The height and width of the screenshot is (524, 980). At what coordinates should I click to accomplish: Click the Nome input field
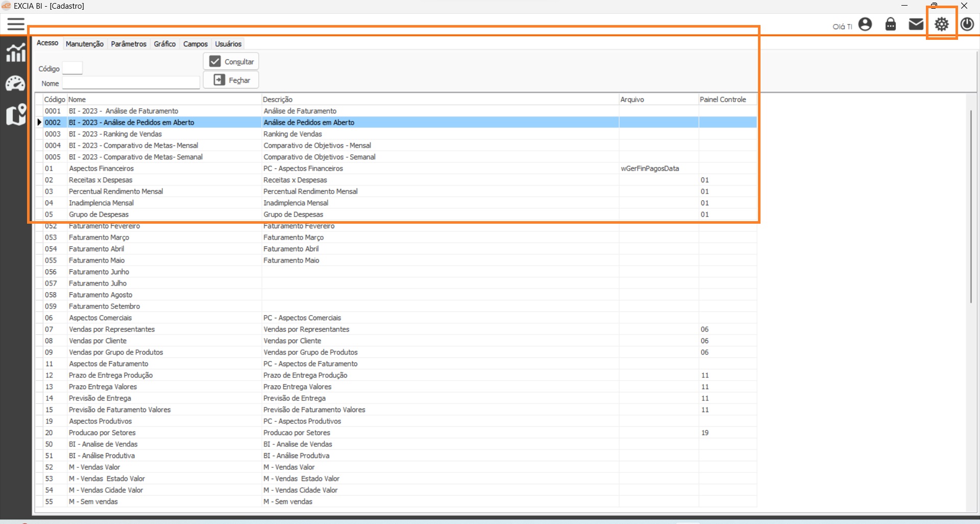131,83
